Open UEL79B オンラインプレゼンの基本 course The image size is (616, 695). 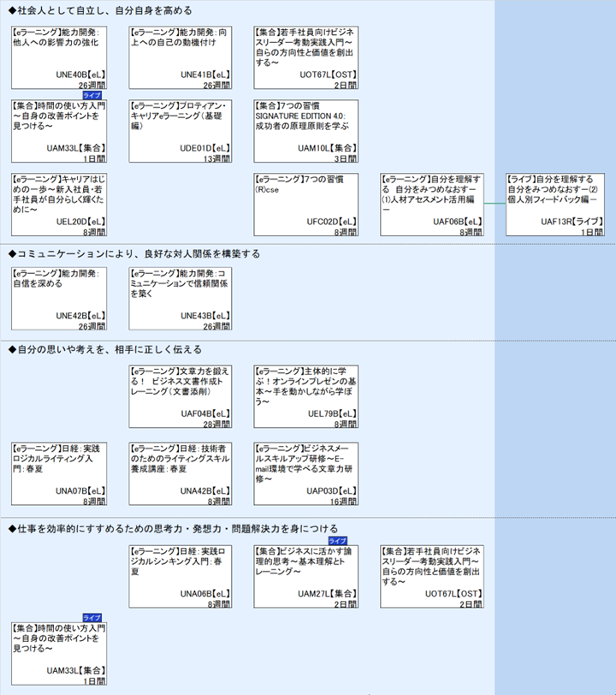tap(305, 396)
